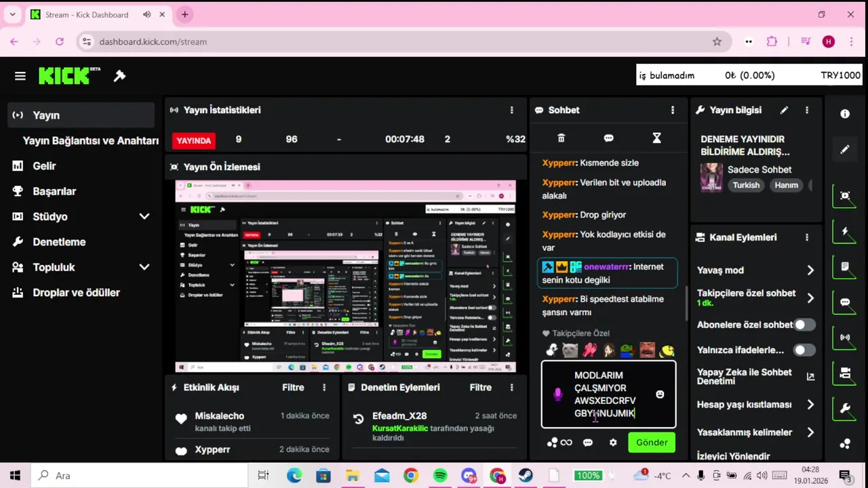868x488 pixels.
Task: Open Yayın Bağlantısı ve Anahtarı page
Action: coord(90,141)
